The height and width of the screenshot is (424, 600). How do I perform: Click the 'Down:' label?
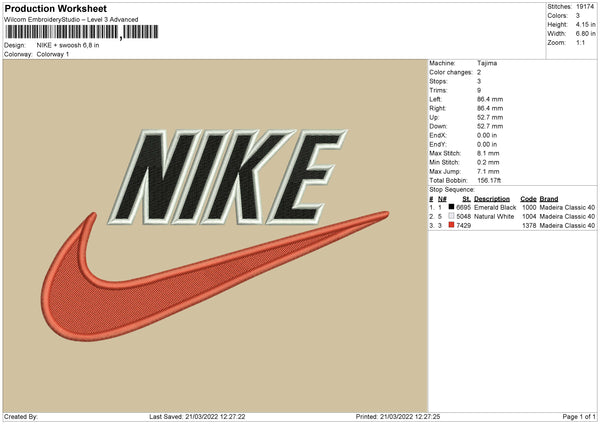[438, 126]
